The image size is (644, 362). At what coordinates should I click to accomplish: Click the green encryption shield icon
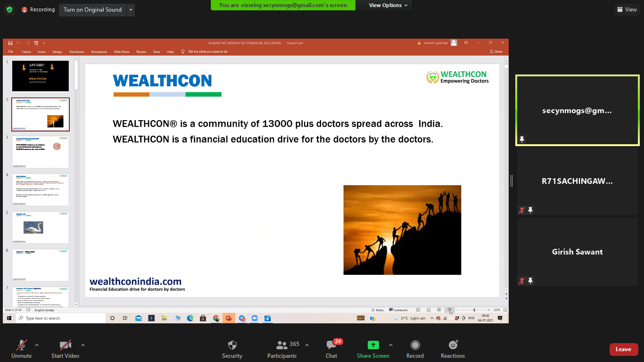pos(9,9)
